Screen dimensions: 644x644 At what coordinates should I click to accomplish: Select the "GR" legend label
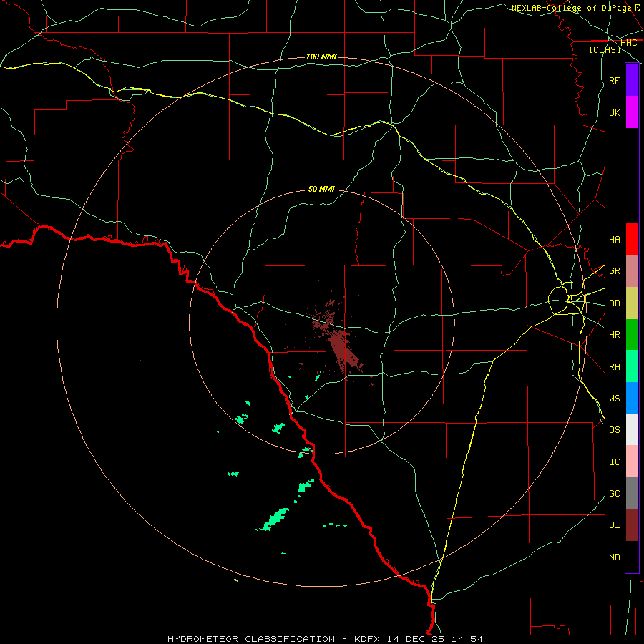[614, 271]
